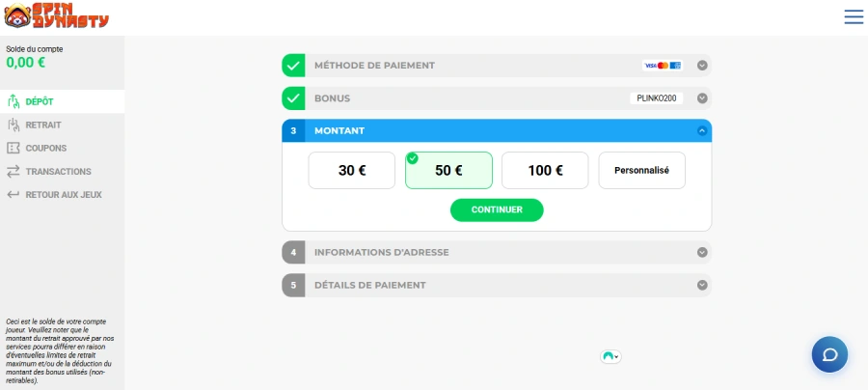The image size is (868, 390).
Task: Open the live chat bubble
Action: pos(829,354)
